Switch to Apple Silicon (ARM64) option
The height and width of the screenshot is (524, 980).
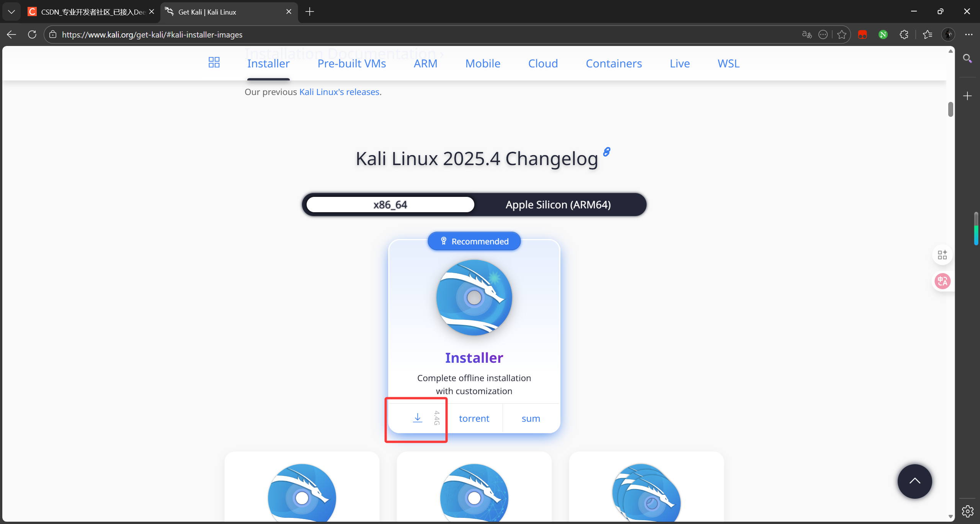tap(558, 205)
